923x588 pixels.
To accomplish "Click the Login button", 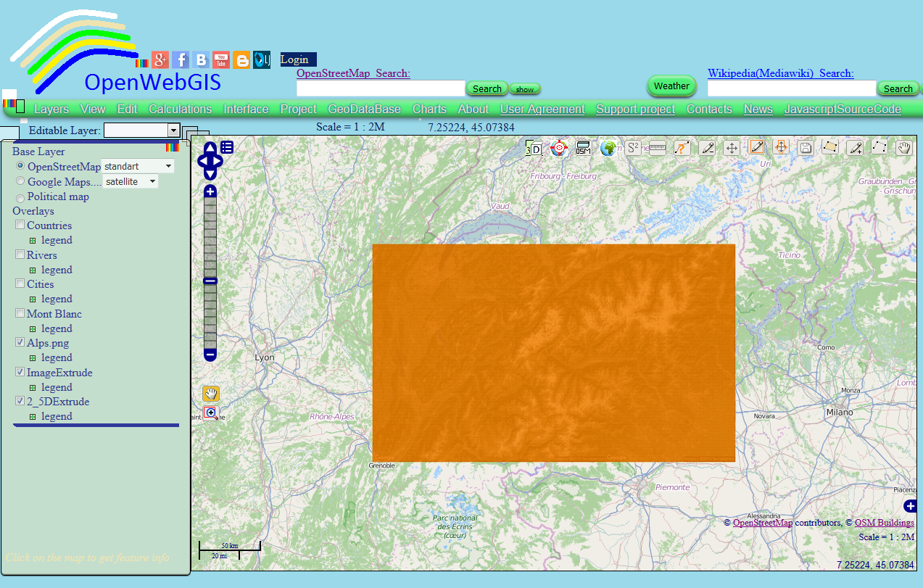I will [299, 59].
